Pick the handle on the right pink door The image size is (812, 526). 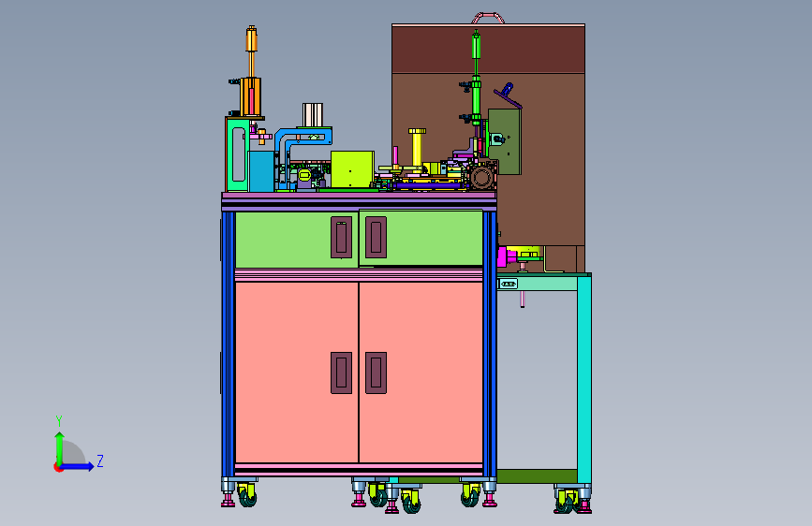[x=376, y=373]
